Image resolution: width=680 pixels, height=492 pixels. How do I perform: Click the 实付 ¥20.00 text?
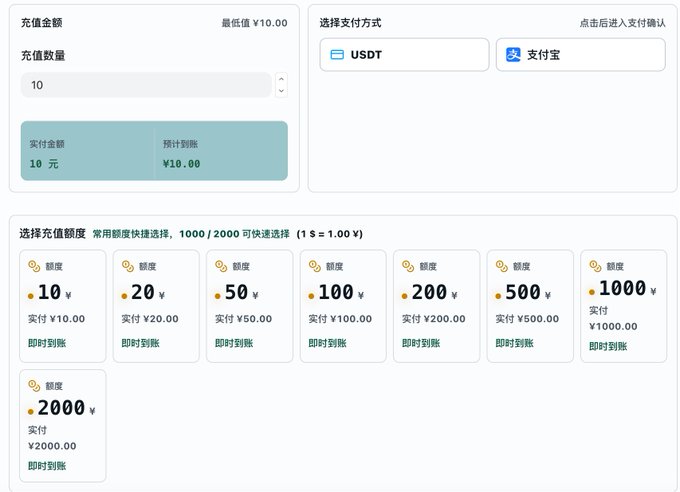tap(150, 319)
